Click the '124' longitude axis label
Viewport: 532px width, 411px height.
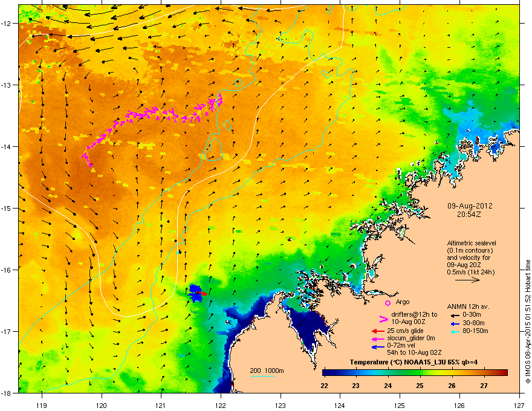tap(340, 405)
